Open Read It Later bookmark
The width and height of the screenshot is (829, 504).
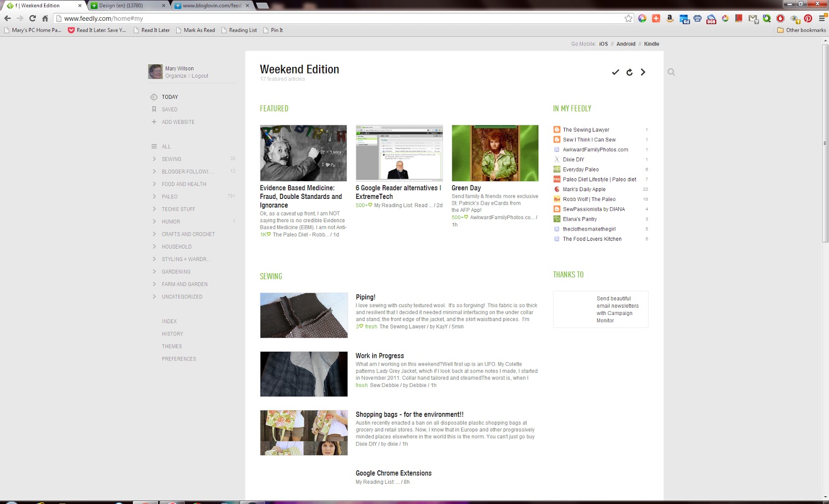point(151,30)
